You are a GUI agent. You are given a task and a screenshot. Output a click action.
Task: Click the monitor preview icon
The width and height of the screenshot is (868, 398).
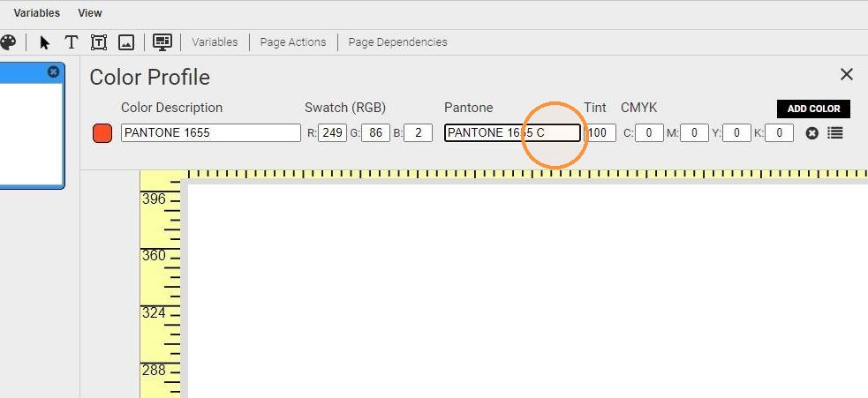(x=162, y=42)
